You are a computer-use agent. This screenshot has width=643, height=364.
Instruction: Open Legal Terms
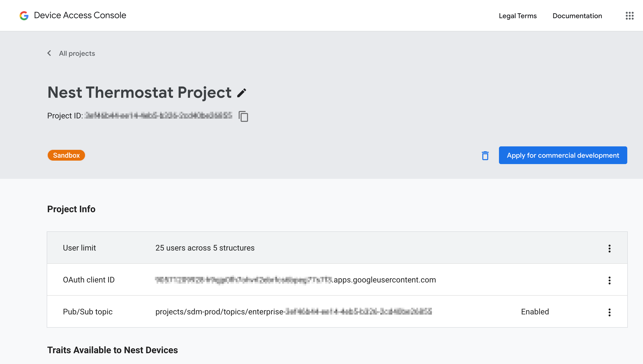517,16
